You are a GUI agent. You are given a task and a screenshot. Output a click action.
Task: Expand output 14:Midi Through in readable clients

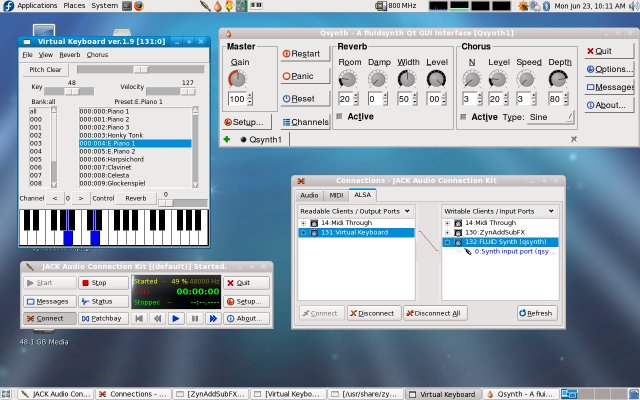point(303,223)
